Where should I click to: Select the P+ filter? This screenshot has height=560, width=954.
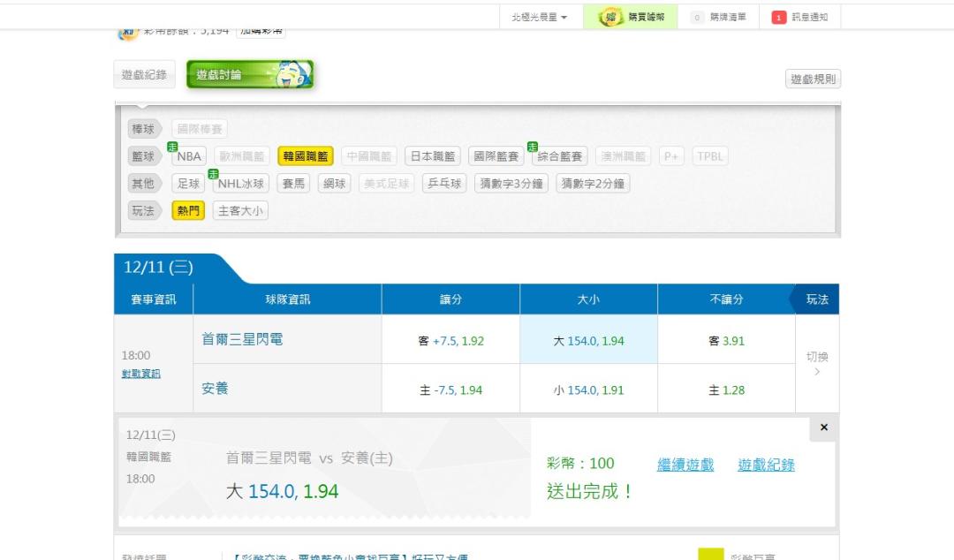(671, 156)
